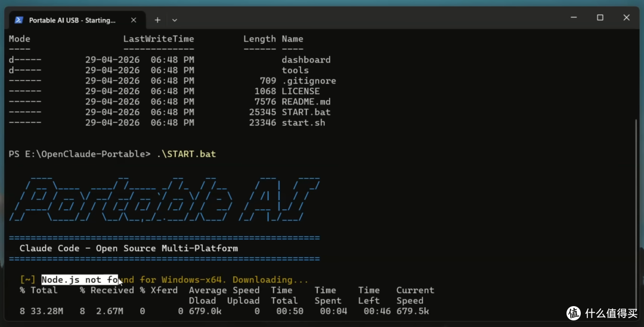Click the time spent '00:04'
The height and width of the screenshot is (327, 644).
333,311
